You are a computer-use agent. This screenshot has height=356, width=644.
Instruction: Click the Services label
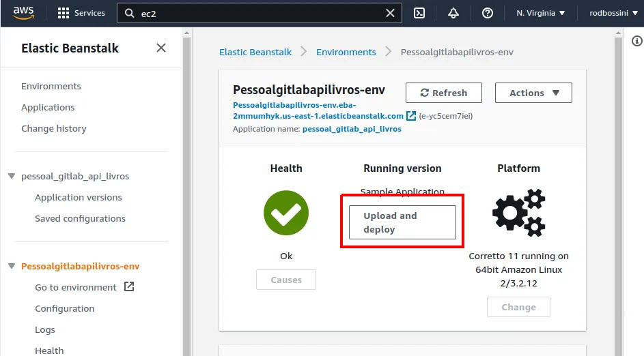tap(89, 13)
